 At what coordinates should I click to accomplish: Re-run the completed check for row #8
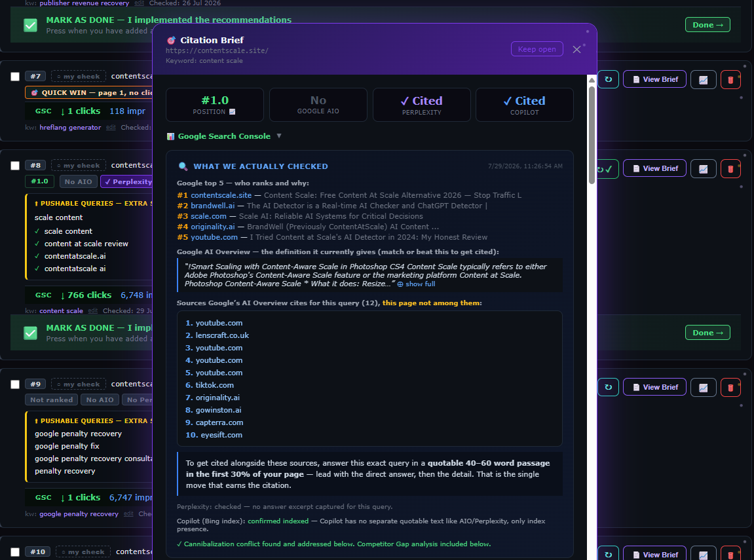tap(607, 169)
